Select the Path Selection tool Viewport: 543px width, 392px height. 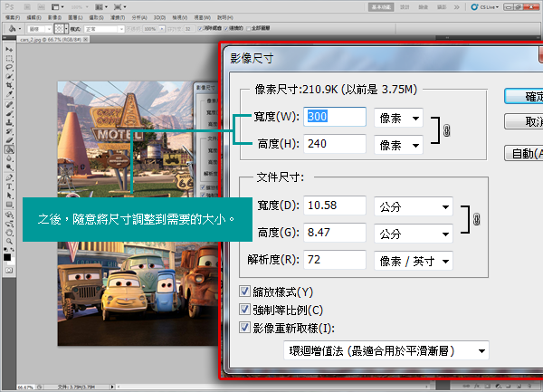[x=9, y=196]
